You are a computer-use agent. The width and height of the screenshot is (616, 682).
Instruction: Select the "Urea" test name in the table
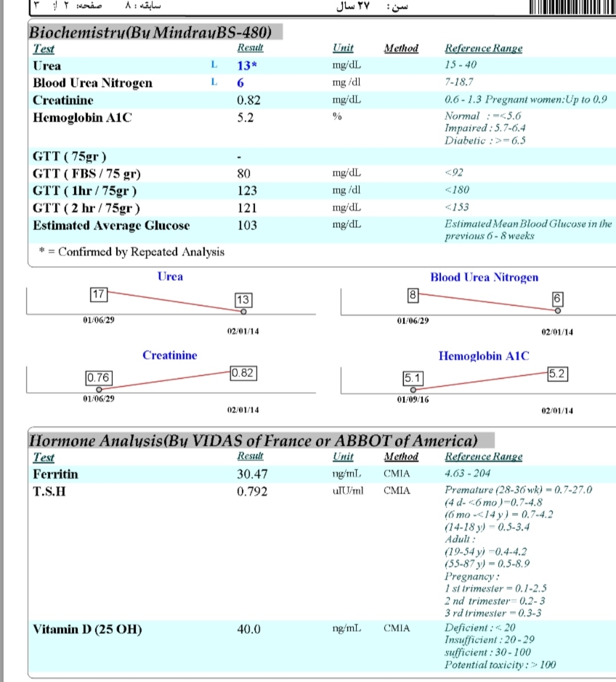[x=47, y=66]
